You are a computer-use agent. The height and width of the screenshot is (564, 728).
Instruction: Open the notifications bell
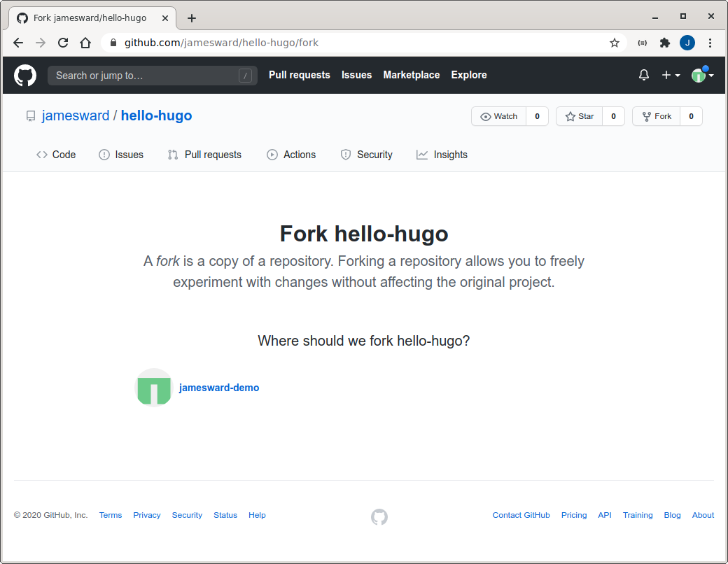pos(644,75)
